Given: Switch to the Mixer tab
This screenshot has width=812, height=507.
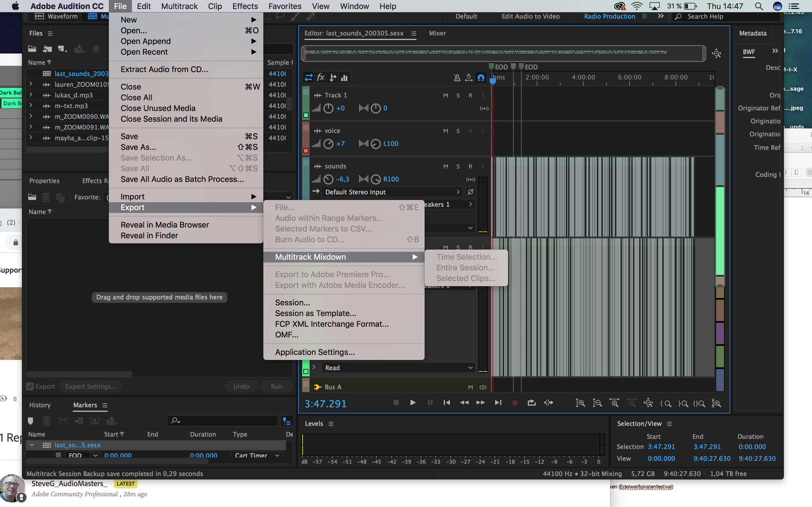Looking at the screenshot, I should tap(437, 33).
